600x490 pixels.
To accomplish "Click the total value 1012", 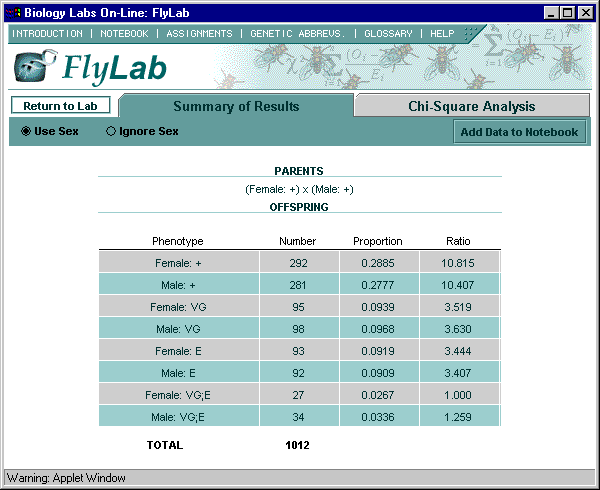I will pos(297,445).
